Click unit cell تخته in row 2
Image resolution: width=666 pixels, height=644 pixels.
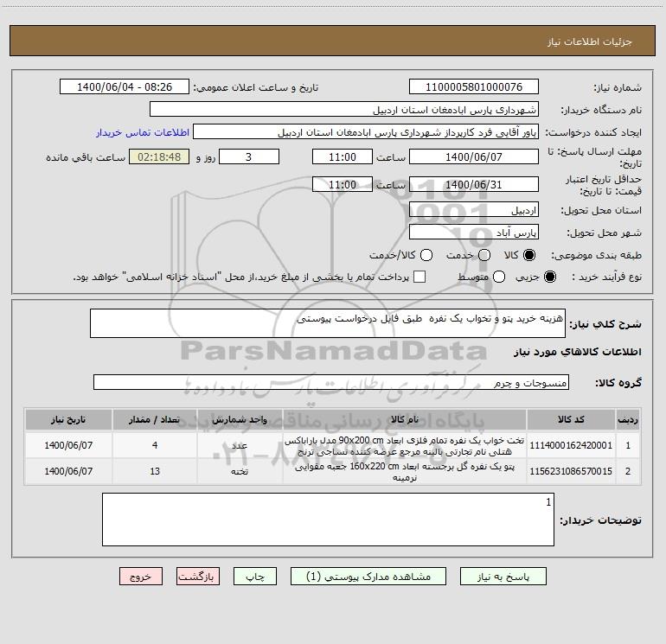coord(240,471)
